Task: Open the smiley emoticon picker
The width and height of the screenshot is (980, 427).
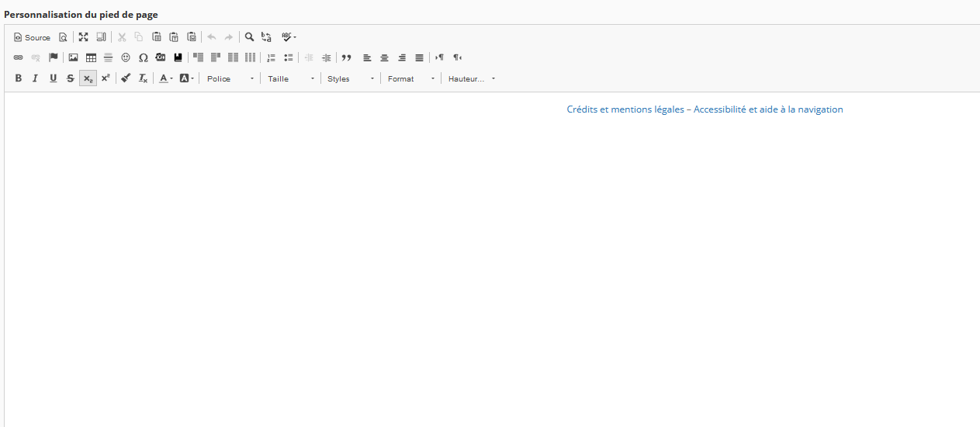Action: tap(126, 57)
